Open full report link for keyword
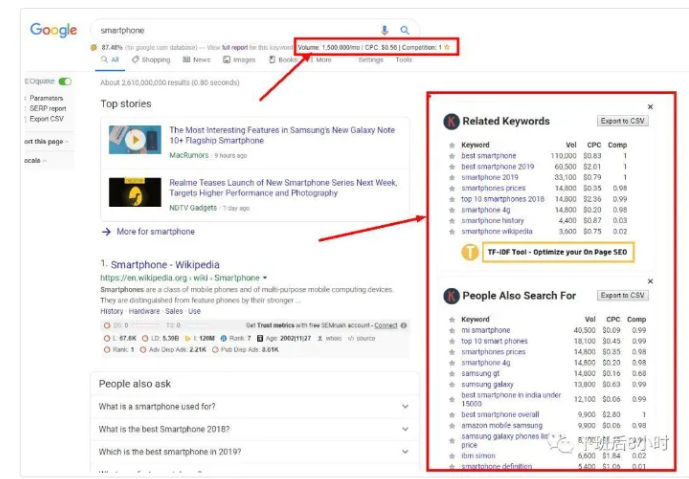 [x=235, y=47]
